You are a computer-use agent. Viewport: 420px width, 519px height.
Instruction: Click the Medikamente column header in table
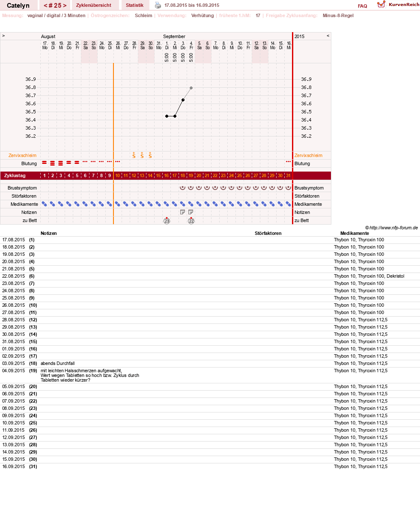click(x=354, y=233)
